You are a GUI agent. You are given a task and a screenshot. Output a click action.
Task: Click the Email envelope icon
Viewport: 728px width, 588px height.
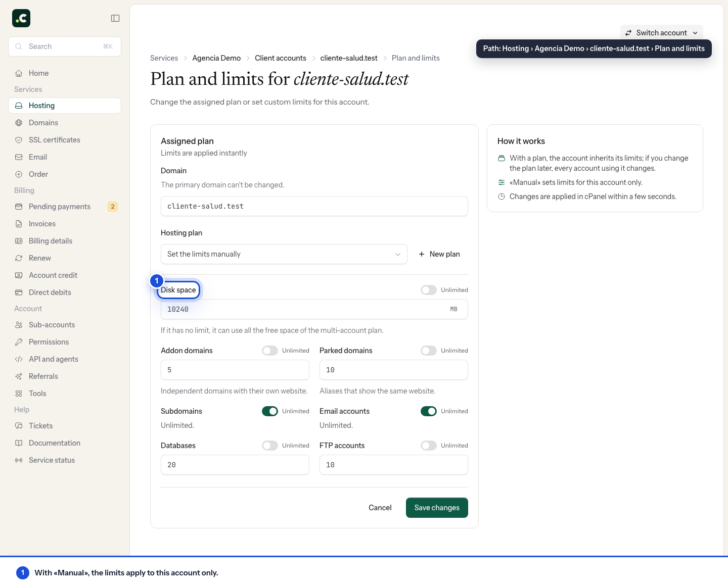(19, 157)
